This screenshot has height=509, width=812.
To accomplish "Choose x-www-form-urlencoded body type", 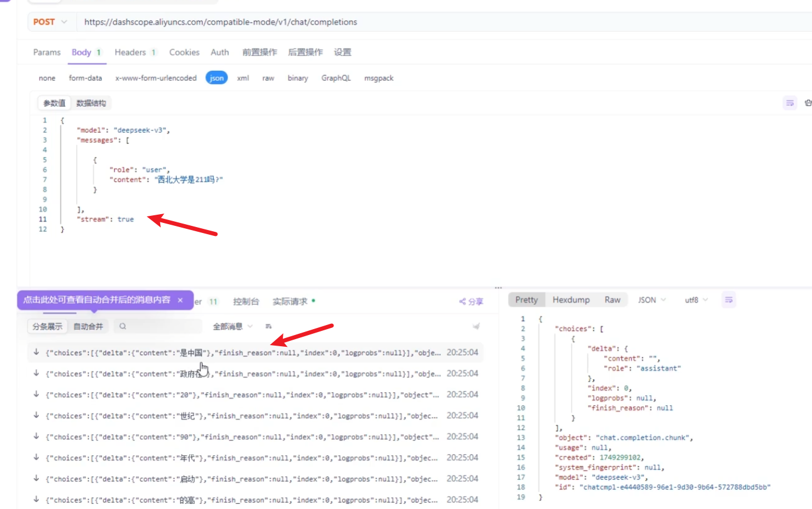I will tap(156, 78).
